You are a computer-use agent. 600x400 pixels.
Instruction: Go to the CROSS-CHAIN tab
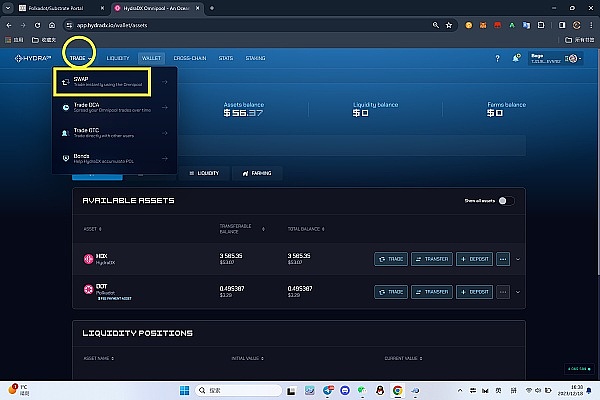pos(190,59)
